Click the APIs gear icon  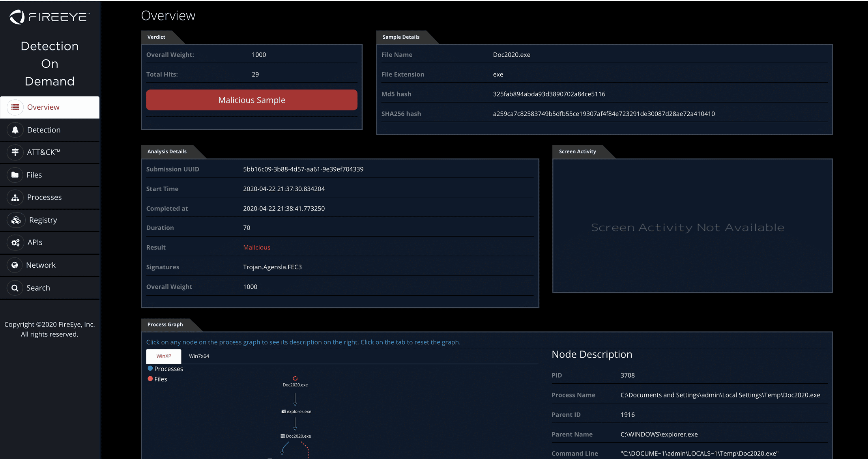(x=15, y=242)
